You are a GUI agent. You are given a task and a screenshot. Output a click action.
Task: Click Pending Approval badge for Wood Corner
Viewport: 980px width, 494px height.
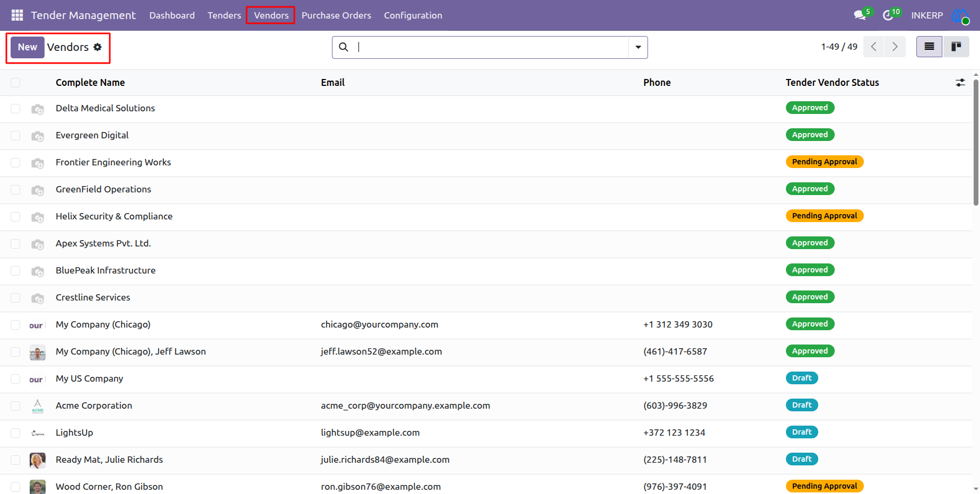(825, 486)
